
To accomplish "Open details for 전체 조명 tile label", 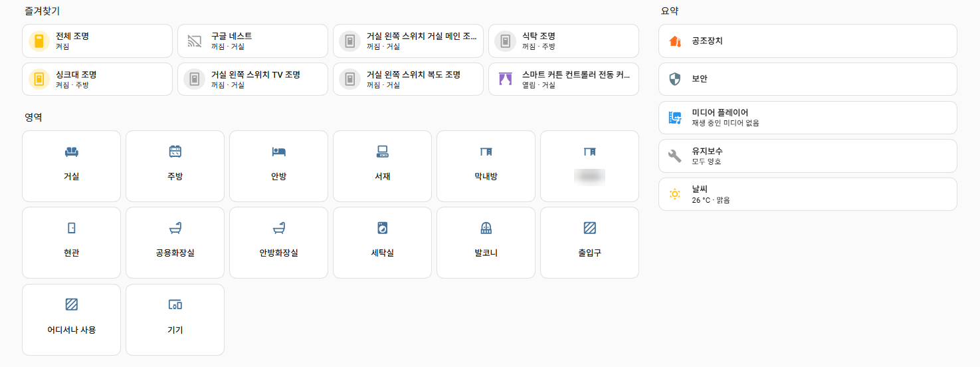I will click(x=72, y=37).
